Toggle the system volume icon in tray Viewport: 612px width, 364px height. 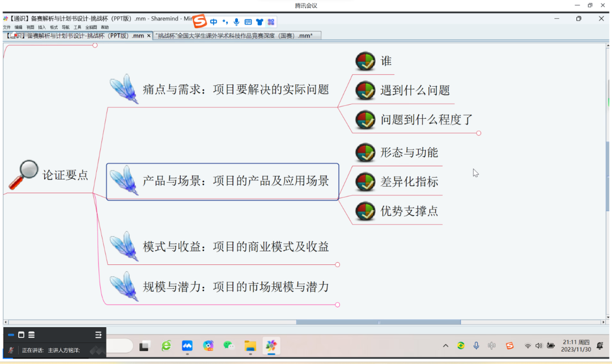538,345
